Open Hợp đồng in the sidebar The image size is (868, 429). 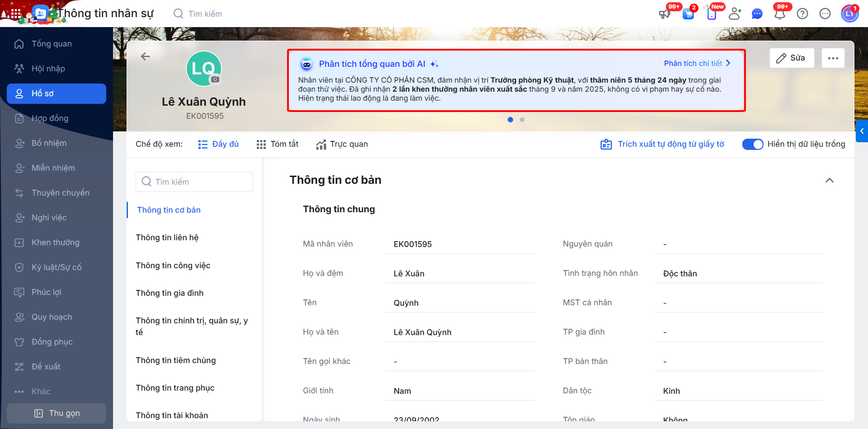[x=57, y=118]
